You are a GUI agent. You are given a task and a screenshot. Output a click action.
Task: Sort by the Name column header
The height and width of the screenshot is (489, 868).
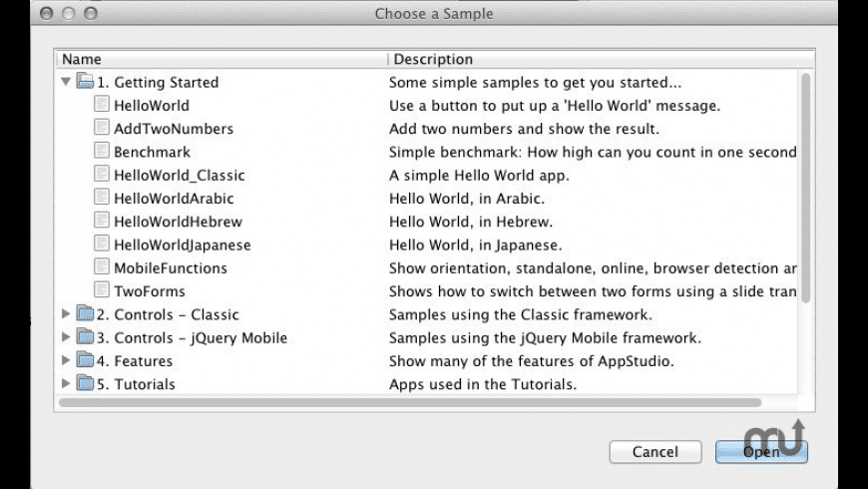click(221, 59)
